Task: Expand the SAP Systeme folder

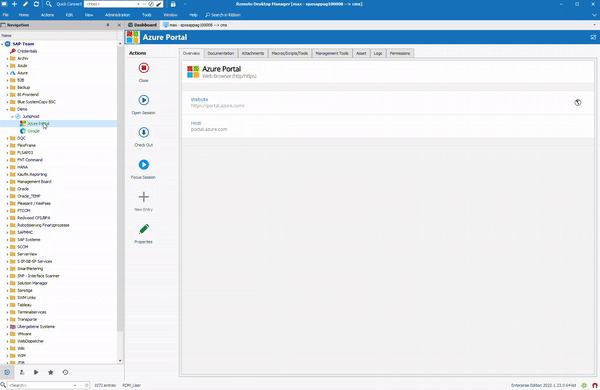Action: 7,240
